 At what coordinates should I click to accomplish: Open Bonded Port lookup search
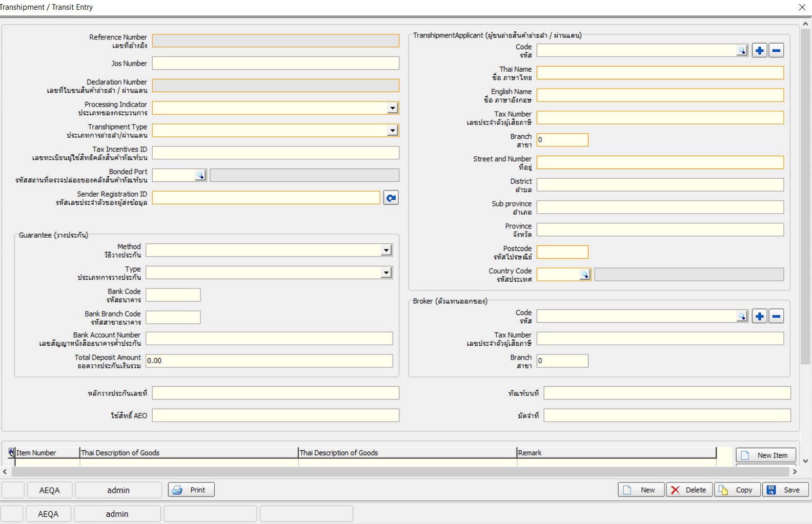click(200, 175)
